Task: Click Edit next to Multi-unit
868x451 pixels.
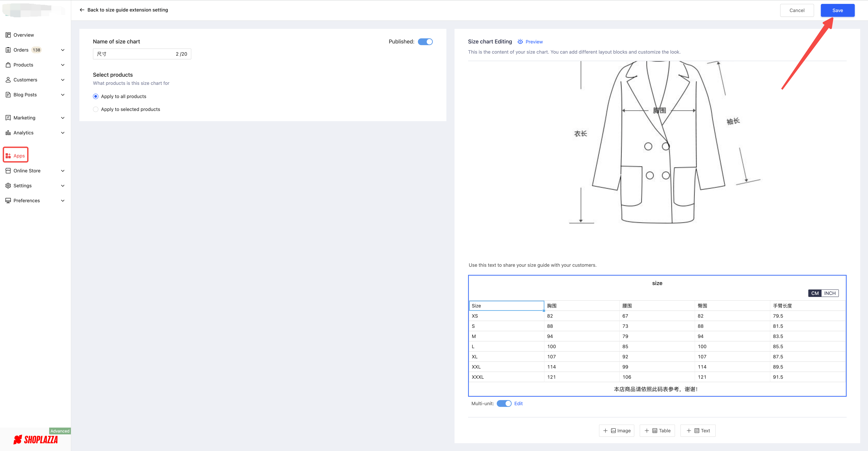Action: tap(518, 403)
